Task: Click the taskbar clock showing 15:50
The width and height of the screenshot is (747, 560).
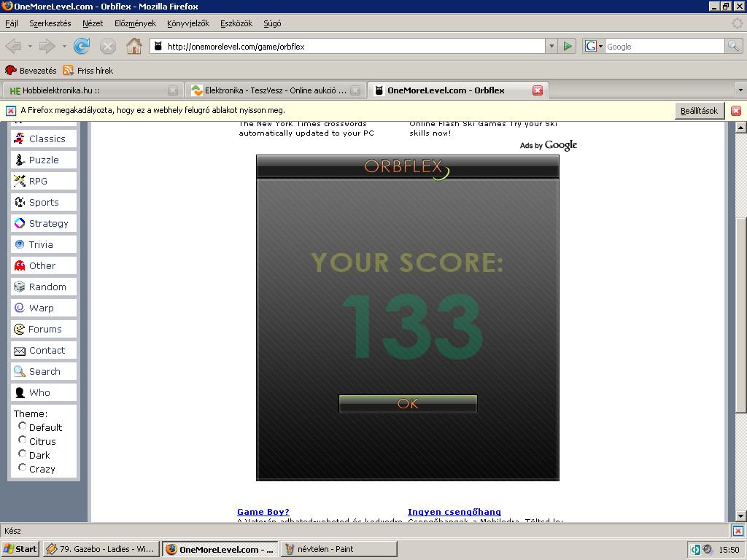Action: pyautogui.click(x=729, y=550)
